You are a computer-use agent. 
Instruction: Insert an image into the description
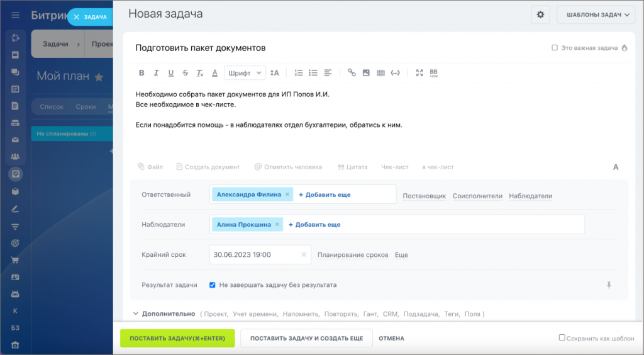(x=366, y=73)
